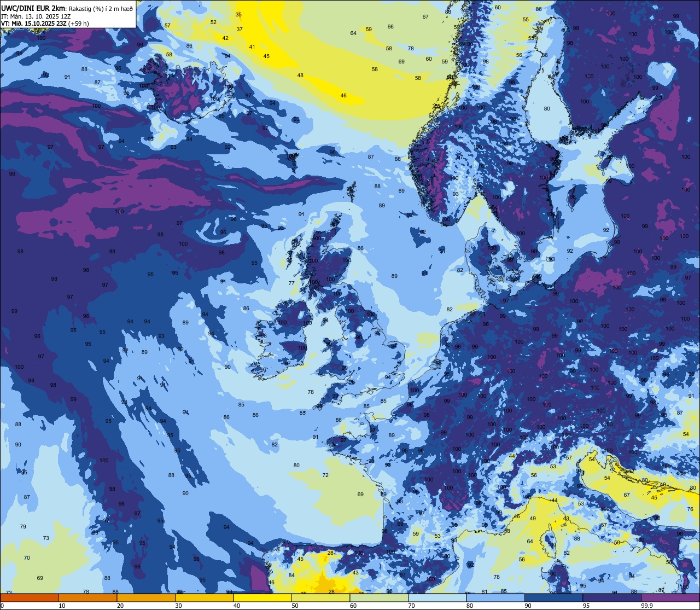Click the bright yellow 40–50% legend swatch
The width and height of the screenshot is (700, 610).
tap(262, 597)
